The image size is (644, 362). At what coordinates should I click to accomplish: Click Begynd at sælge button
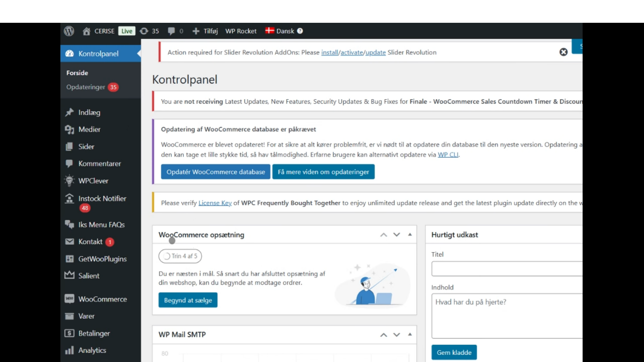188,300
